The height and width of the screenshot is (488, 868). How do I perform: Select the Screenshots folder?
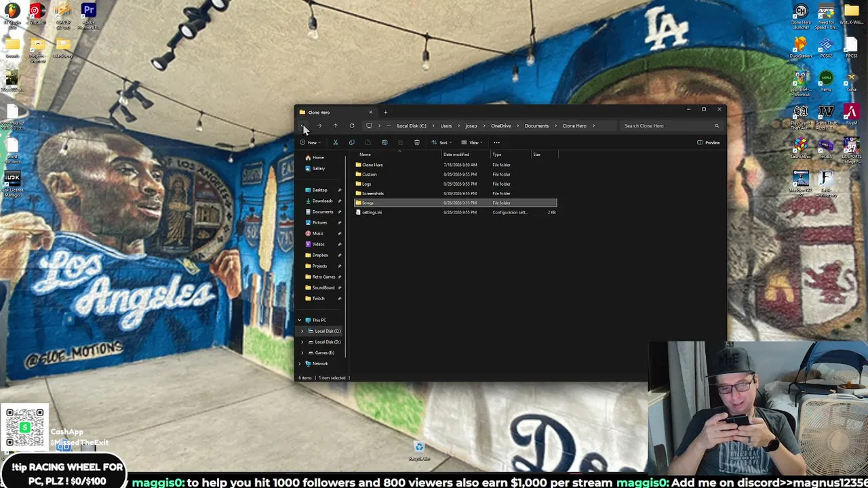[x=455, y=193]
